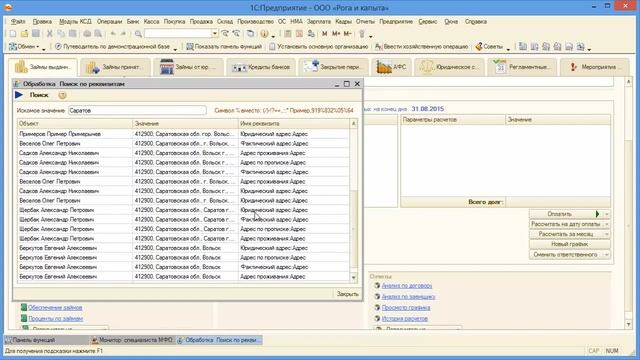Click the Save diskette toolbar icon
640x360 pixels.
pos(36,34)
